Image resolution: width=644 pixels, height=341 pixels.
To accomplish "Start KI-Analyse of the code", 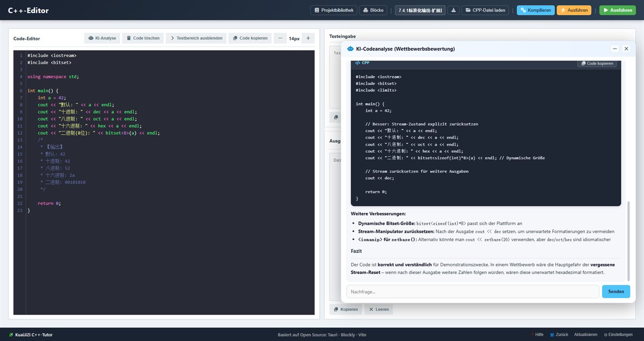I will pyautogui.click(x=102, y=39).
